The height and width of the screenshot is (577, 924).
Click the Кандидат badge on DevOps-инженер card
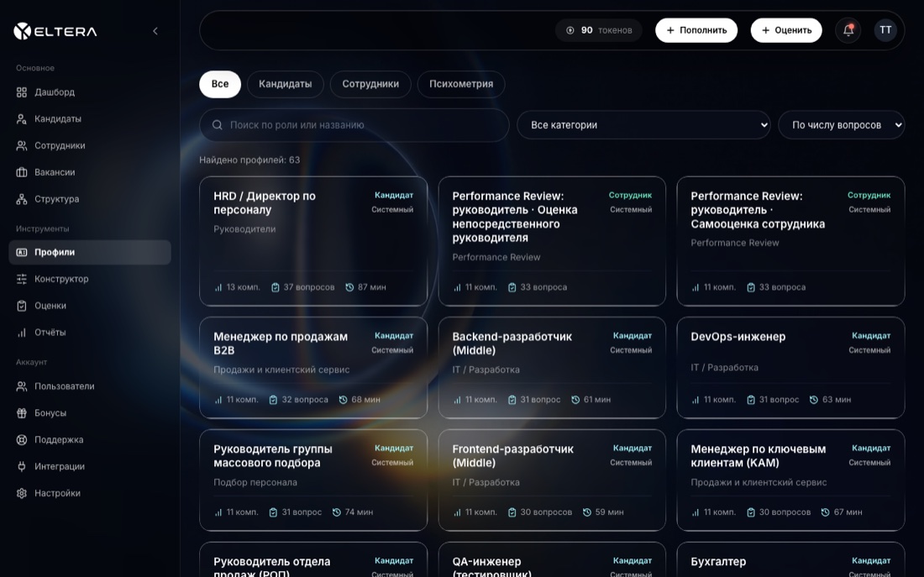pyautogui.click(x=871, y=335)
